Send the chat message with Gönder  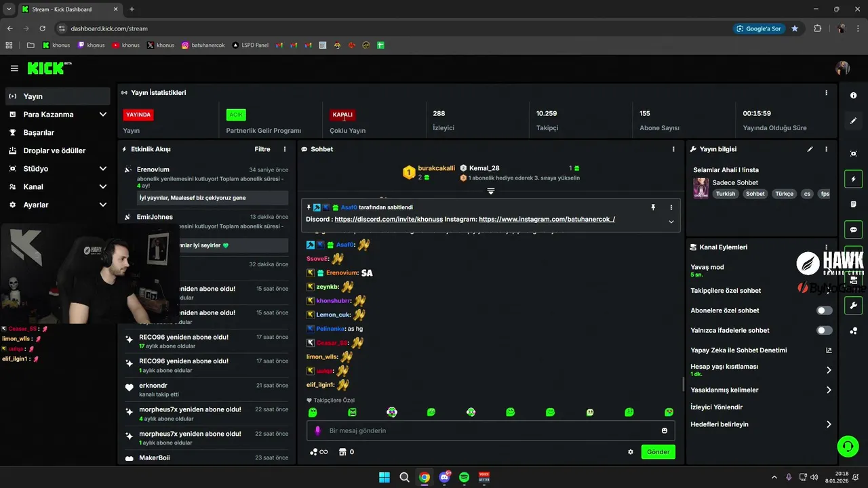(x=658, y=452)
